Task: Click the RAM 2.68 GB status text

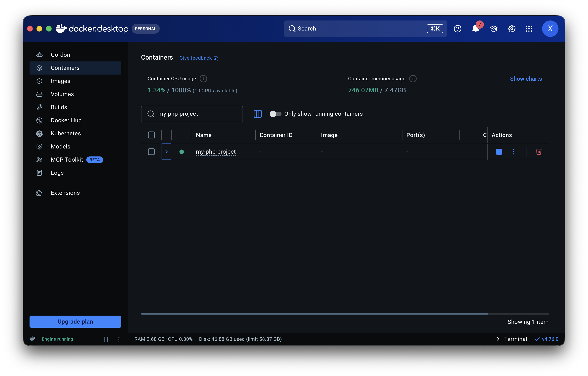Action: [x=149, y=339]
